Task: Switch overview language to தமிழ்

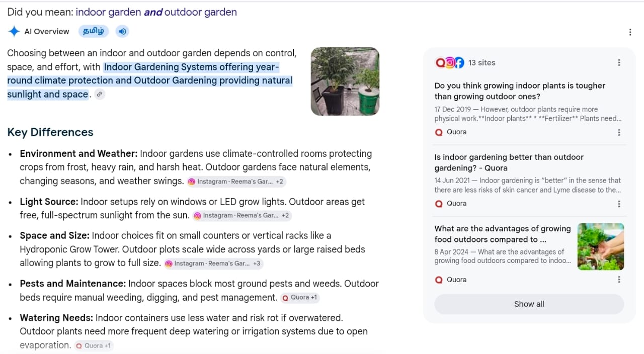Action: pyautogui.click(x=94, y=32)
